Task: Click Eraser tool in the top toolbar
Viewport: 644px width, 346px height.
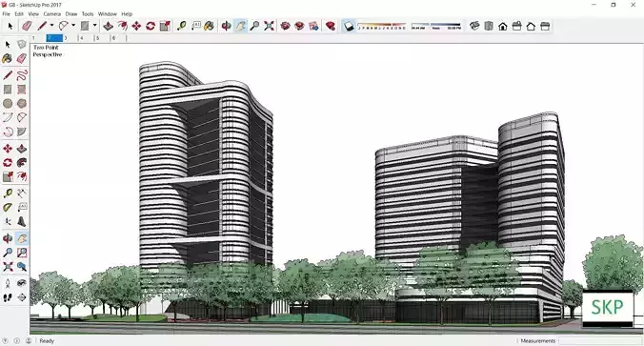Action: click(x=27, y=27)
